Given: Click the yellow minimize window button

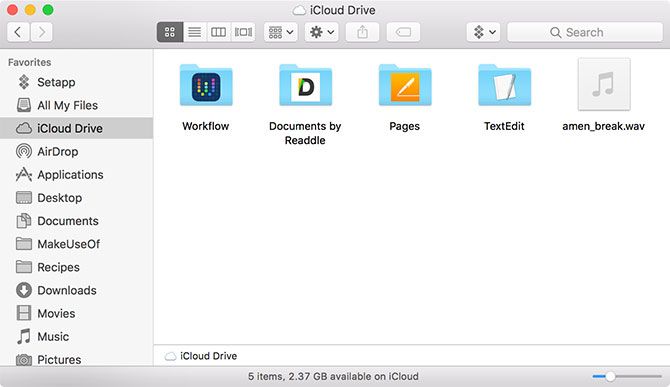Looking at the screenshot, I should pos(30,9).
